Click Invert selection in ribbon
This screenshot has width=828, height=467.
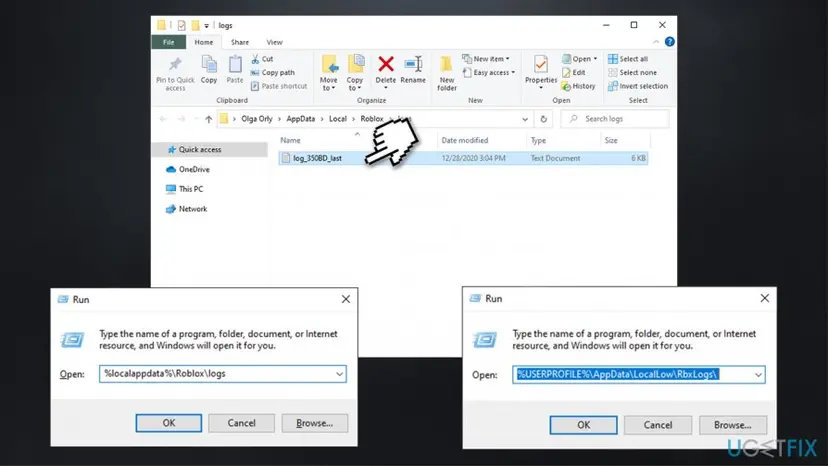[x=638, y=86]
